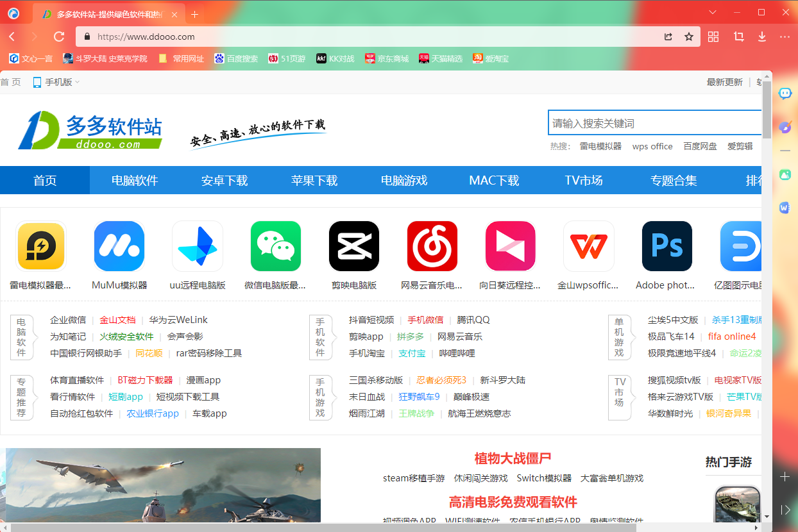The height and width of the screenshot is (532, 798).
Task: Open the helicopter game banner image
Action: pyautogui.click(x=163, y=485)
